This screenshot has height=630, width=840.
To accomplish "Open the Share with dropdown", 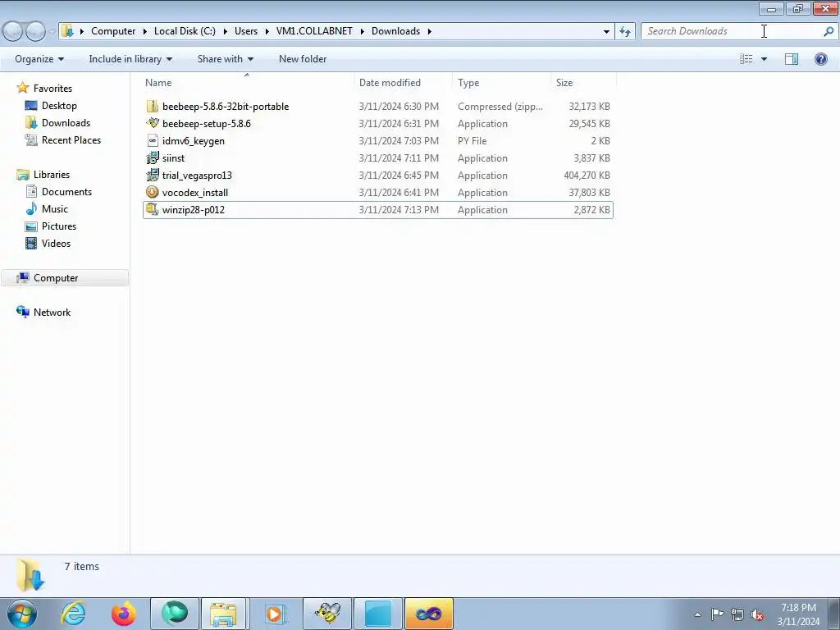I will click(226, 59).
